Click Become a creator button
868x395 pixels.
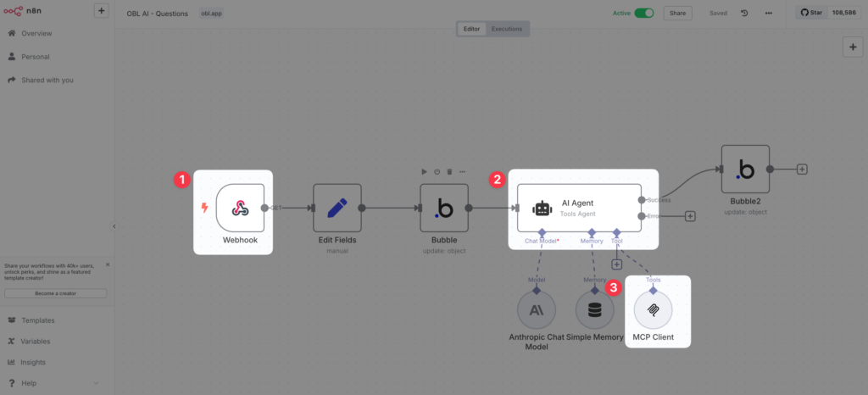(55, 293)
